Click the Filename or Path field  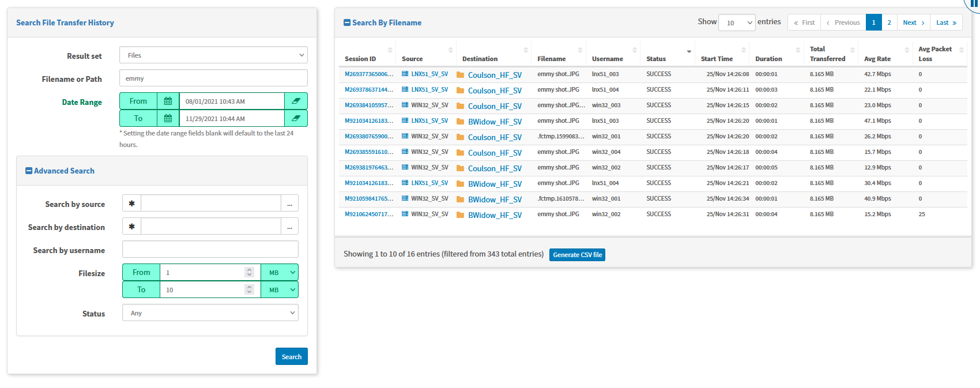213,78
